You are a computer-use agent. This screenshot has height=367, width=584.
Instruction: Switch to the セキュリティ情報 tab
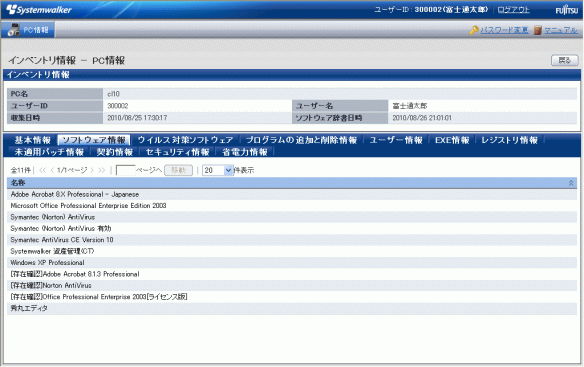point(177,152)
